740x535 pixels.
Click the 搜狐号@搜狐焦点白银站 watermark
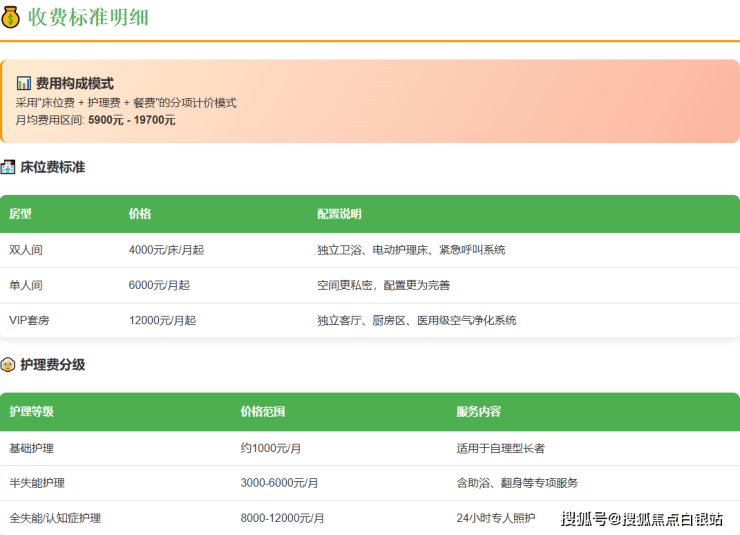coord(641,518)
